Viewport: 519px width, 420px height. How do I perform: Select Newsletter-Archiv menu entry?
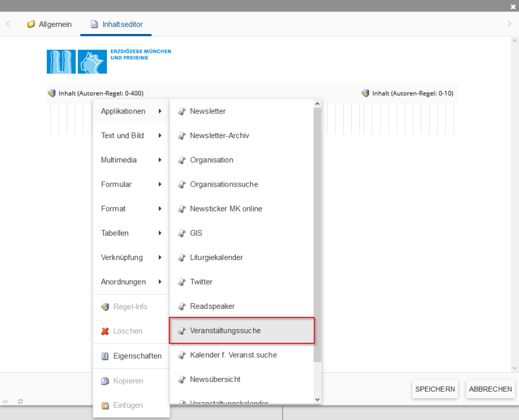coord(219,136)
